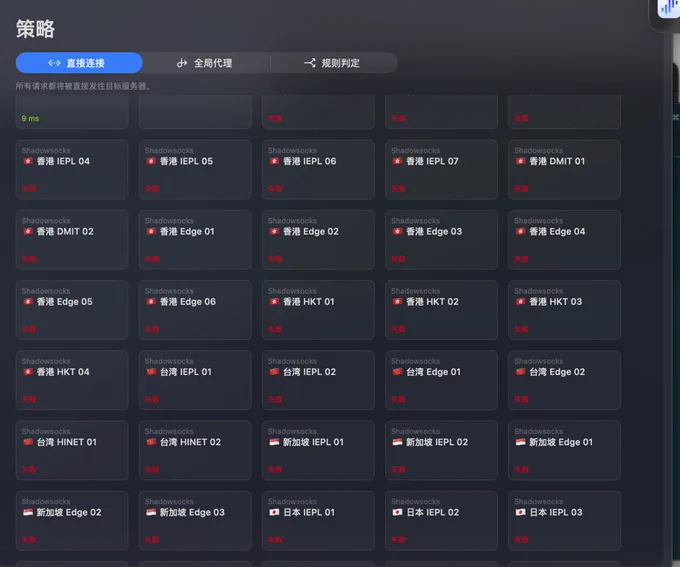Click the Japan flag on 日本 IEPL 01
Image resolution: width=680 pixels, height=567 pixels.
tap(274, 513)
